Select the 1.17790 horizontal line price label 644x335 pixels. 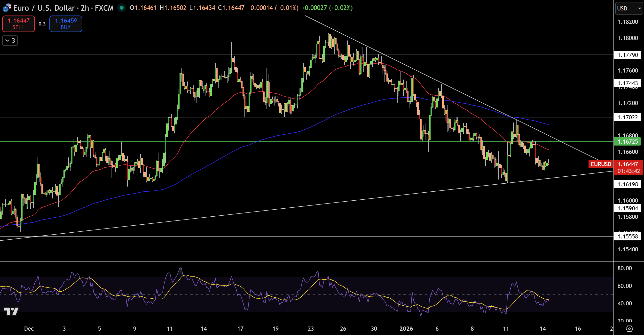point(628,55)
